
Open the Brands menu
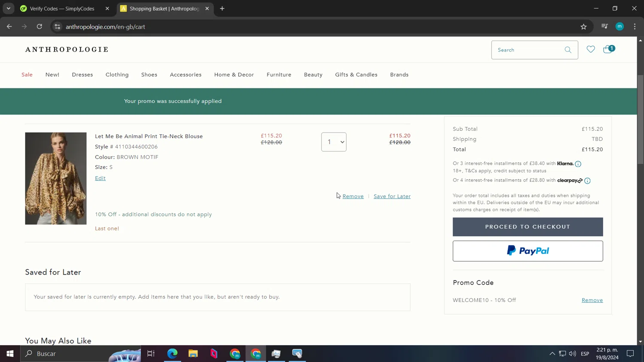(399, 75)
